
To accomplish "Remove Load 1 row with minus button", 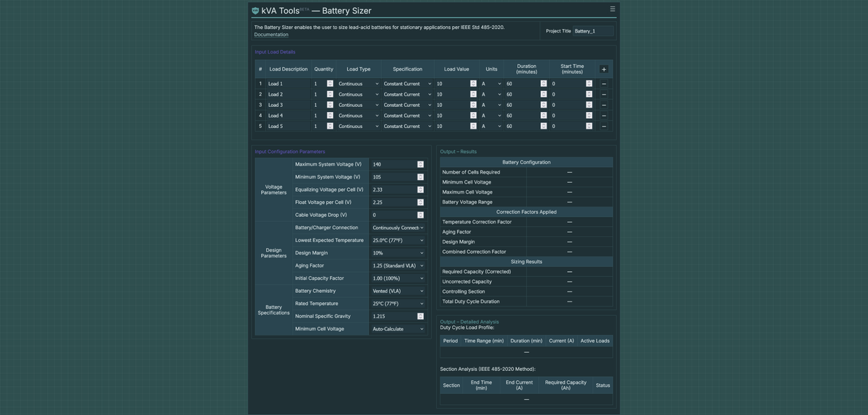I will point(604,84).
